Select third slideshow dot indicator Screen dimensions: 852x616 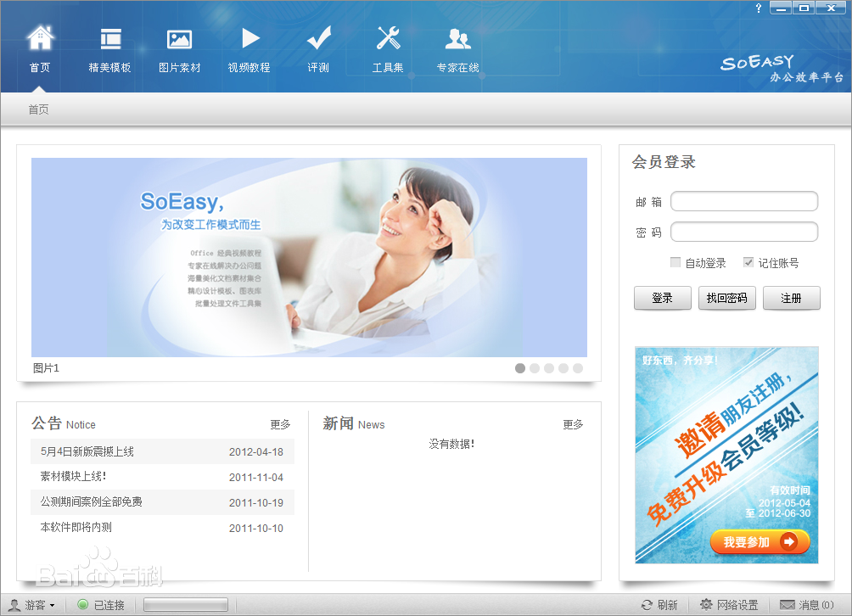(549, 368)
